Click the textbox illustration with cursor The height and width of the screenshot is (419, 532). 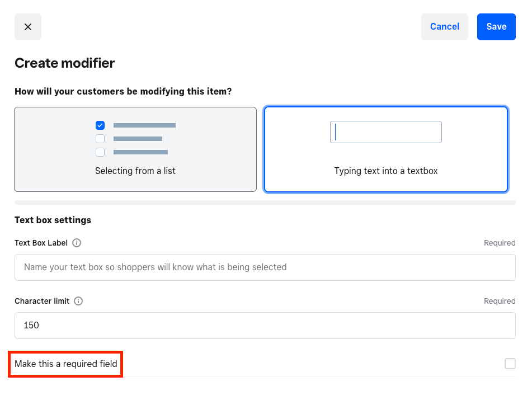[385, 132]
